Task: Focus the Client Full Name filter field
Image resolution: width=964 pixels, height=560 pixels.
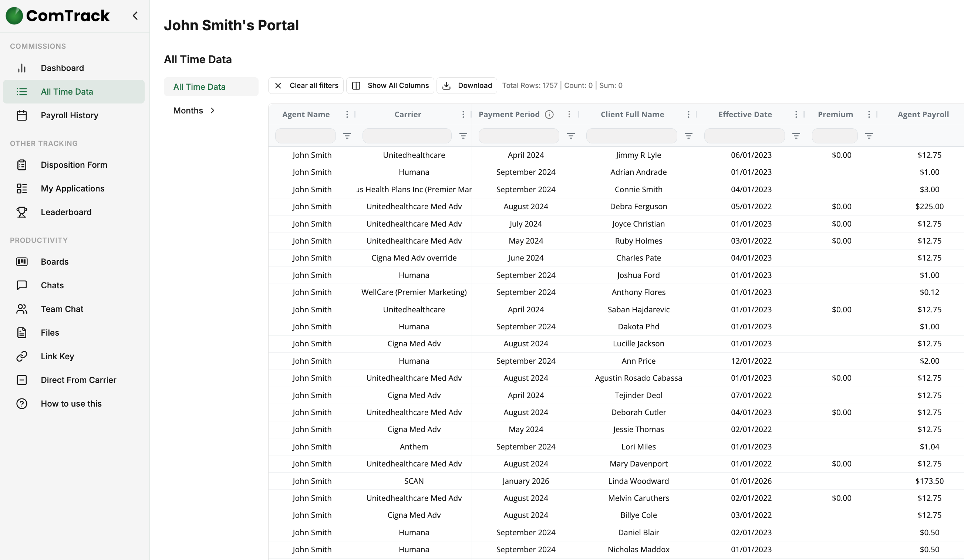Action: [631, 136]
